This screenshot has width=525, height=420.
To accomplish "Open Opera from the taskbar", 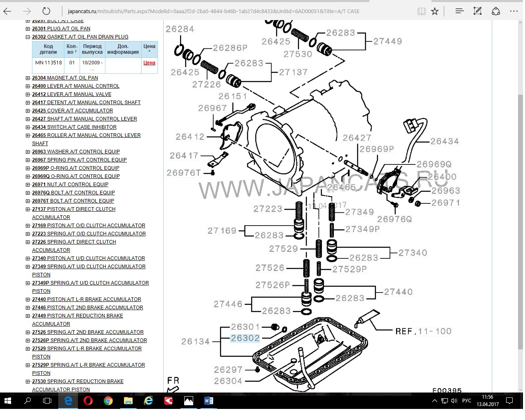I will 88,401.
